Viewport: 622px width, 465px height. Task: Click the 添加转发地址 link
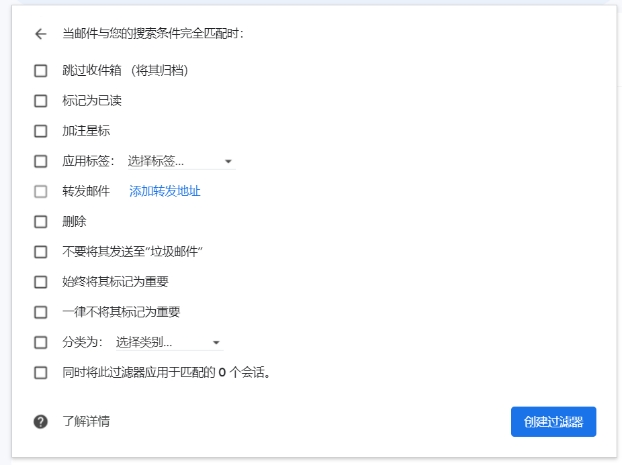pos(165,192)
